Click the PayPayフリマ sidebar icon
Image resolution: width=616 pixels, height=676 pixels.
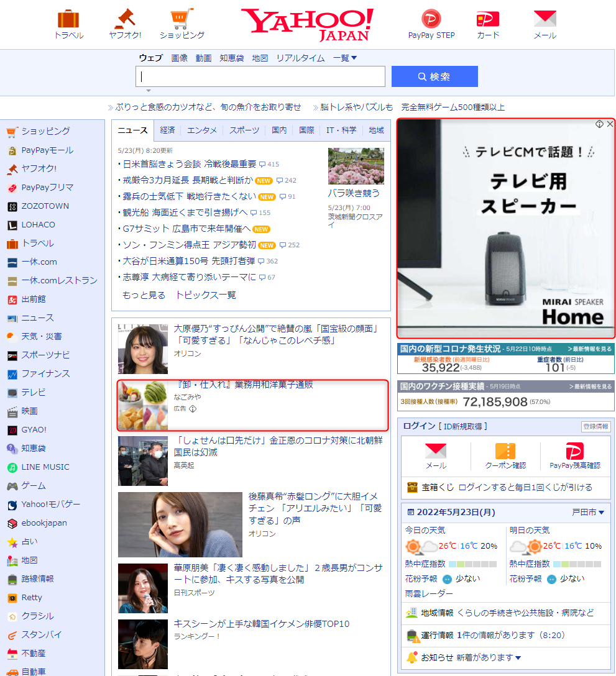pyautogui.click(x=12, y=188)
